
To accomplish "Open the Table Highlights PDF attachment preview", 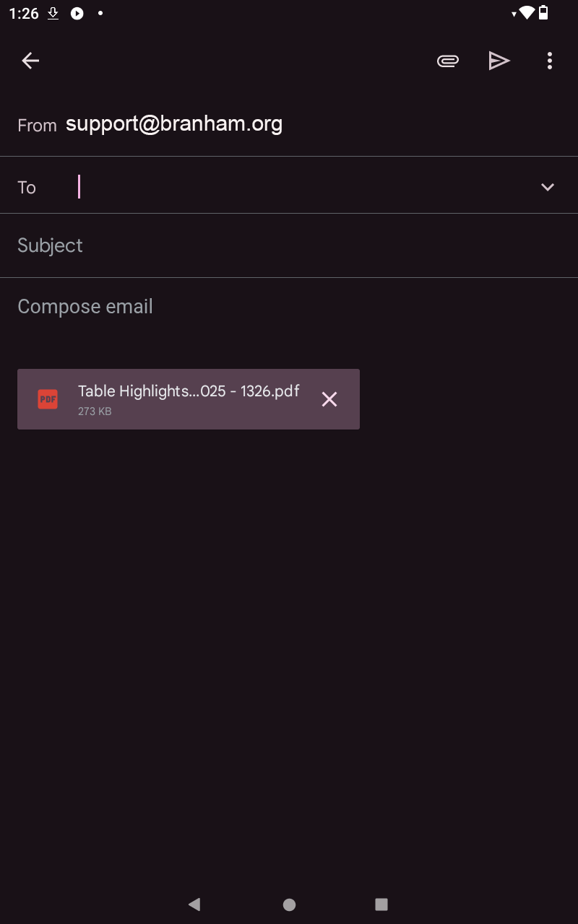I will click(x=189, y=399).
